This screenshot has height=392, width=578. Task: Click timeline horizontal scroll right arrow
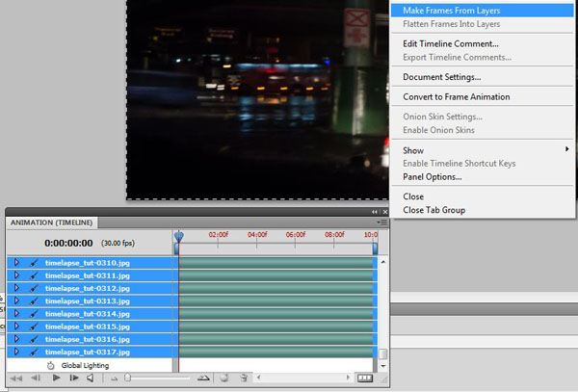(x=348, y=378)
